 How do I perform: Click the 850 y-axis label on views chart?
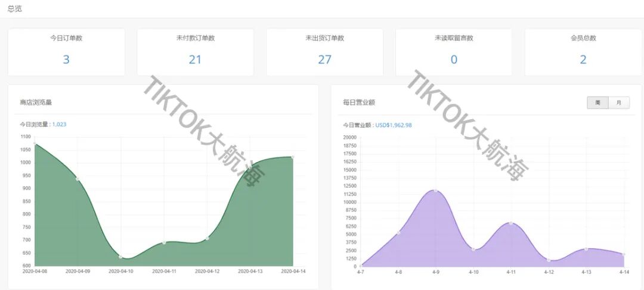(x=26, y=201)
